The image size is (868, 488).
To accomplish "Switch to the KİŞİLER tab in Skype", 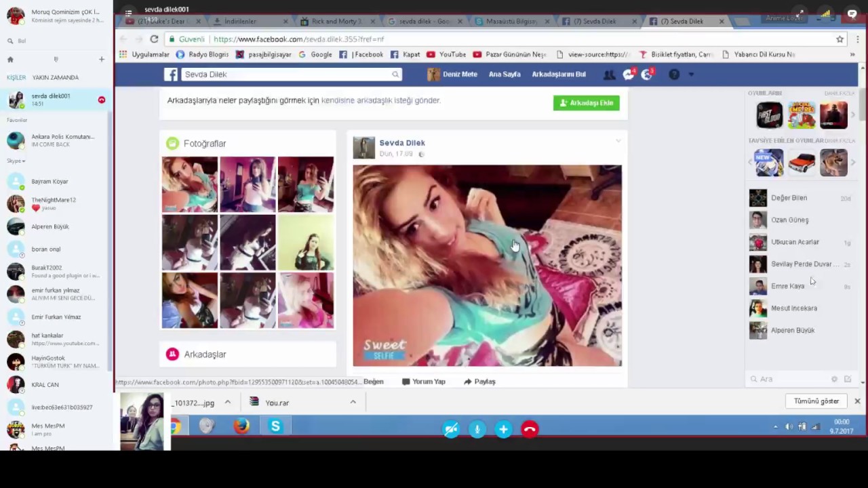I will coord(16,77).
